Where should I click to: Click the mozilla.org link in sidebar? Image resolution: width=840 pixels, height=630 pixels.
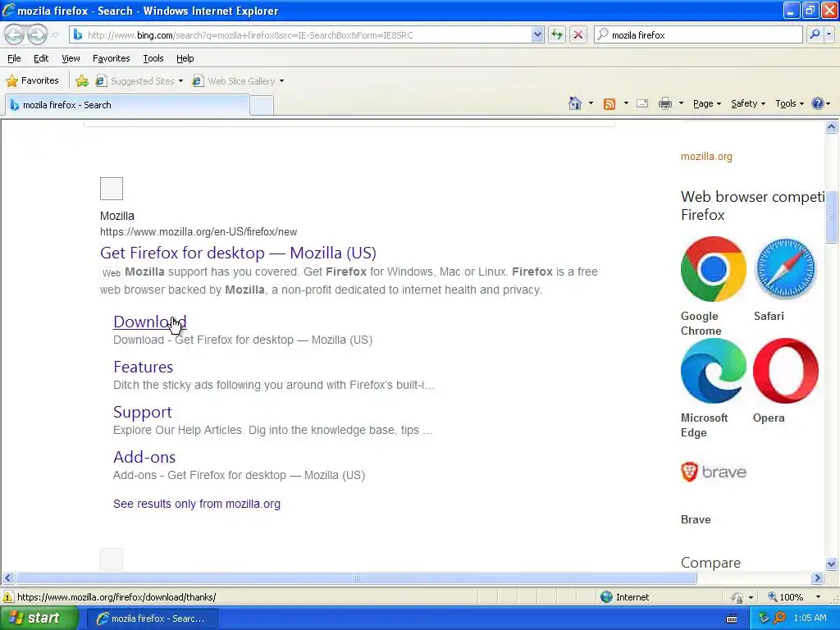coord(706,157)
